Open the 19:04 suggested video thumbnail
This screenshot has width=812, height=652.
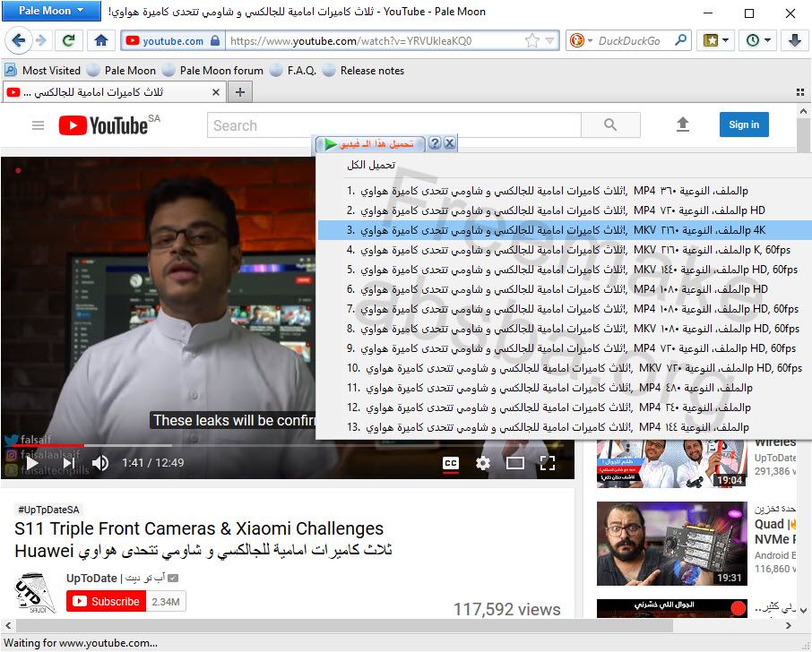671,464
